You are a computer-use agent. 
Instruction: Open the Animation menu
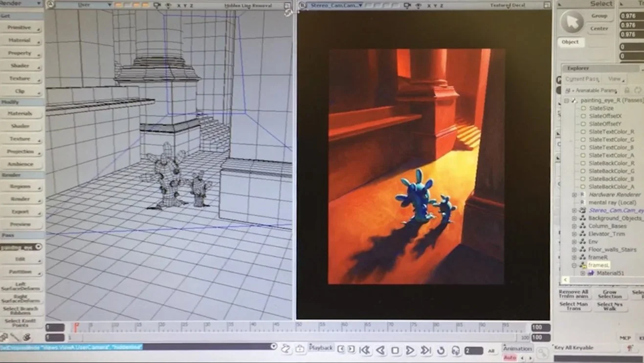click(517, 348)
